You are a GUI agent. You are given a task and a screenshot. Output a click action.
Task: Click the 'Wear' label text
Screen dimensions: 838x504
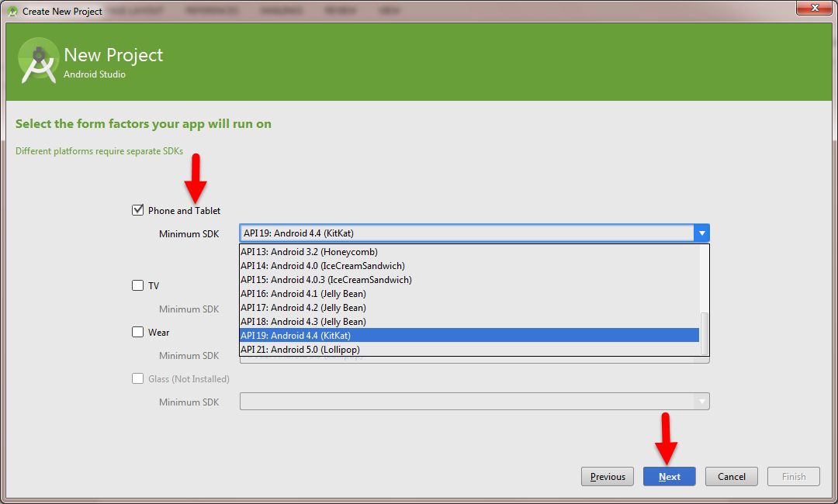click(x=159, y=333)
